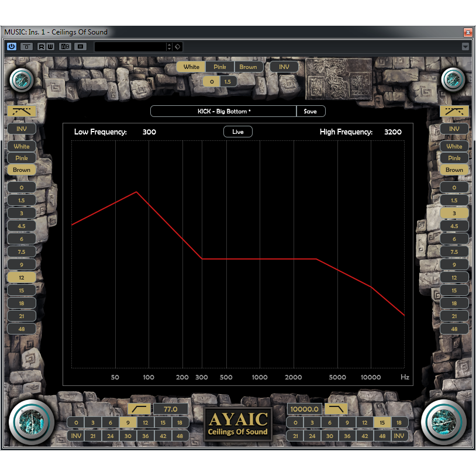Click the A/B comparison icon
Viewport: 476px width, 476px height.
(65, 47)
